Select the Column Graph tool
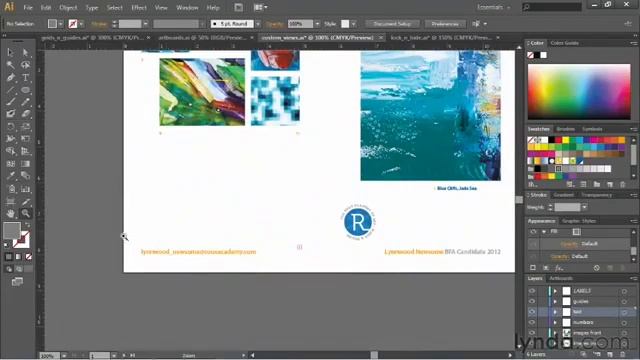 point(25,189)
